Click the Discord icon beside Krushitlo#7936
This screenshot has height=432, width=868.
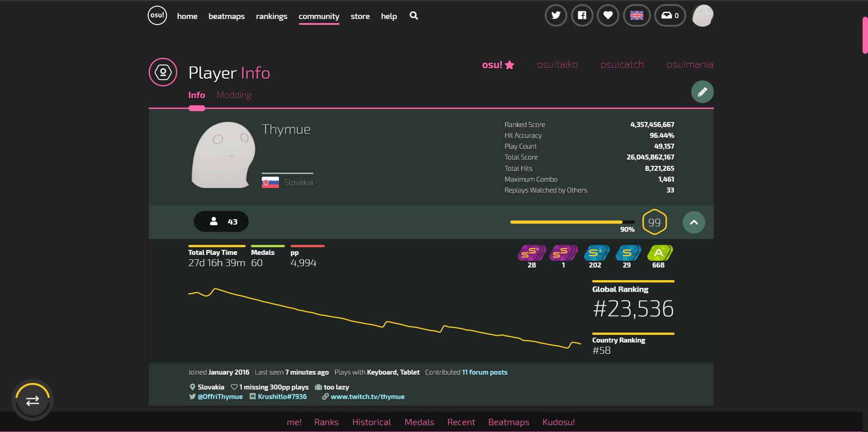pos(252,397)
